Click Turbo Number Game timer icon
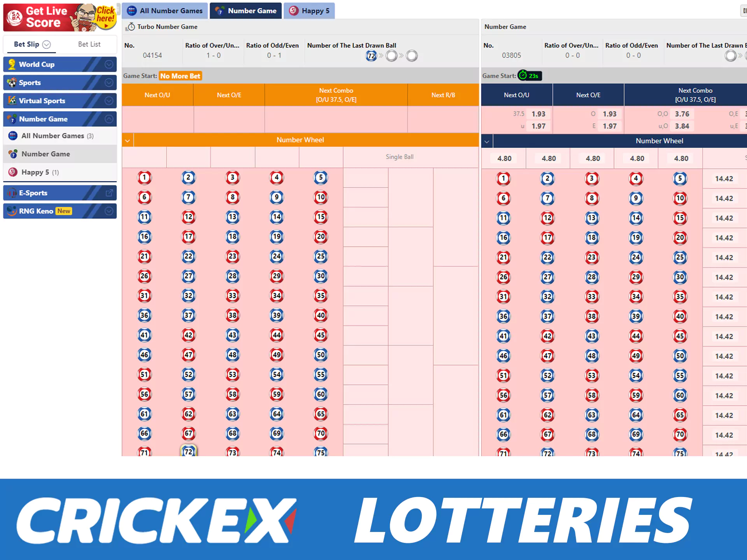This screenshot has height=560, width=747. point(131,27)
